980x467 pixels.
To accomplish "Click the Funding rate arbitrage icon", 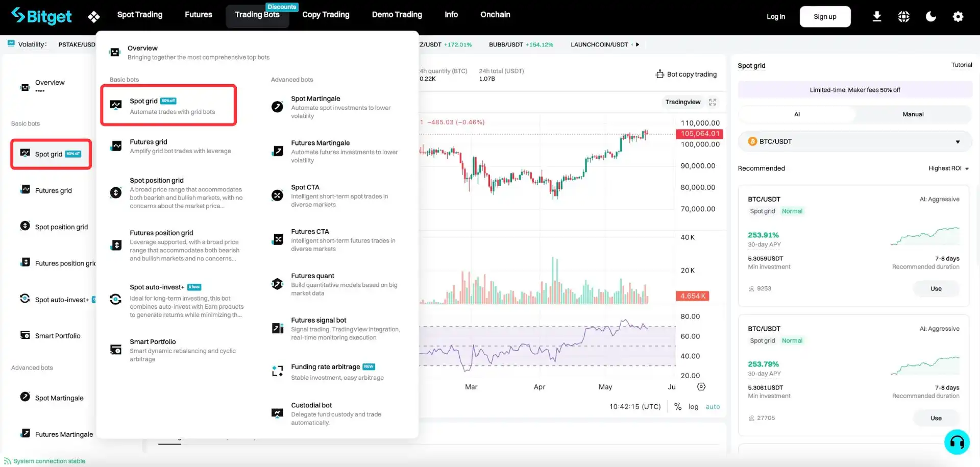I will click(277, 371).
